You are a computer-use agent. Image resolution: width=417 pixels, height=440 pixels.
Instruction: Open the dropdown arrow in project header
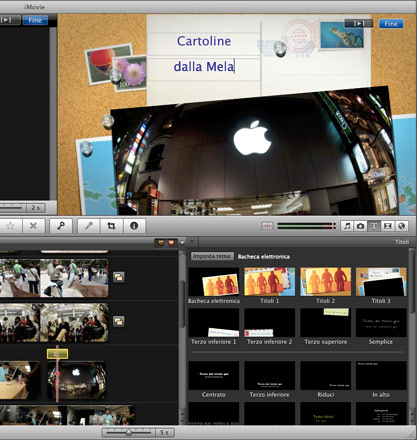(x=182, y=242)
